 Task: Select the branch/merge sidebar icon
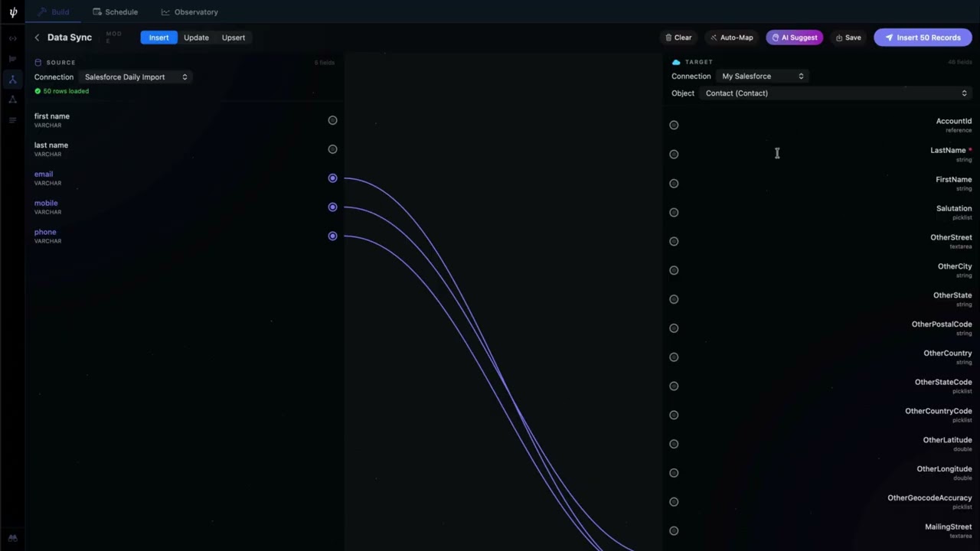coord(12,80)
